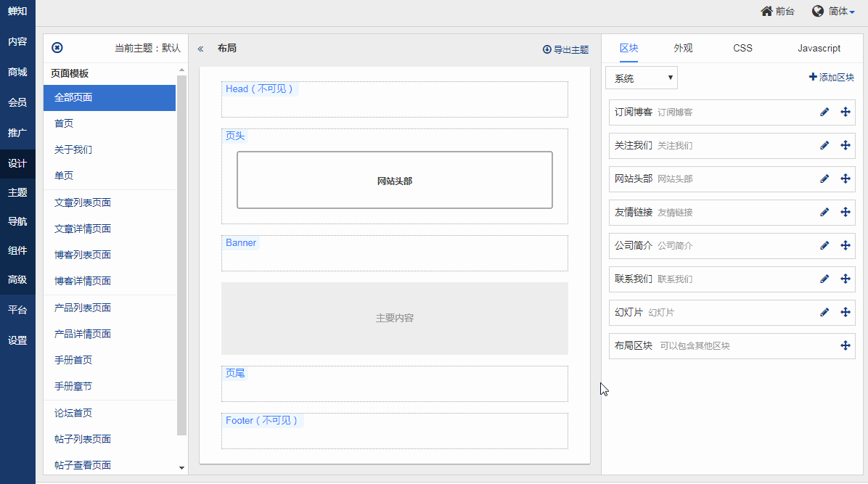Close the theme panel with circled X icon

57,48
